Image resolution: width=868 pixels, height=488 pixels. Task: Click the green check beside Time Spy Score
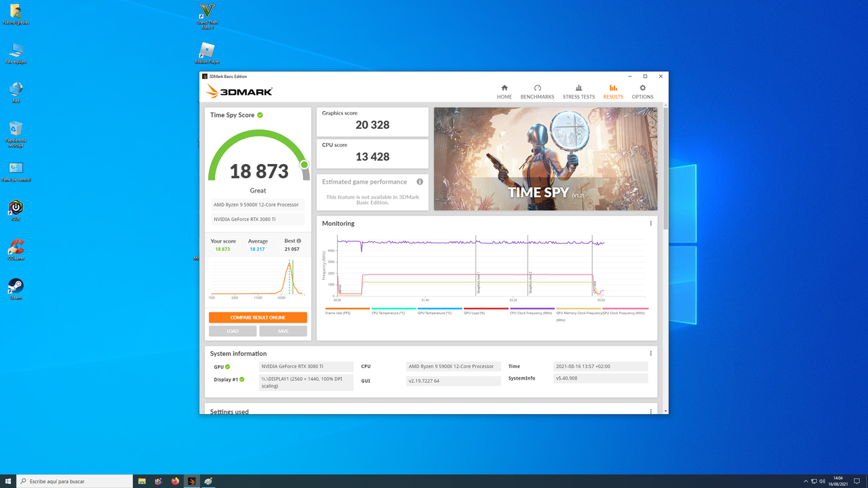[x=260, y=115]
